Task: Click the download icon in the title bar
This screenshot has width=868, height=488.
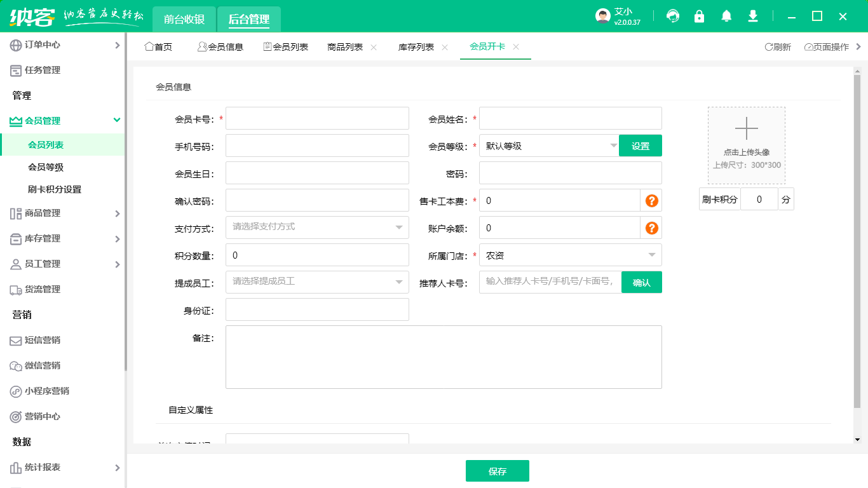Action: click(752, 16)
